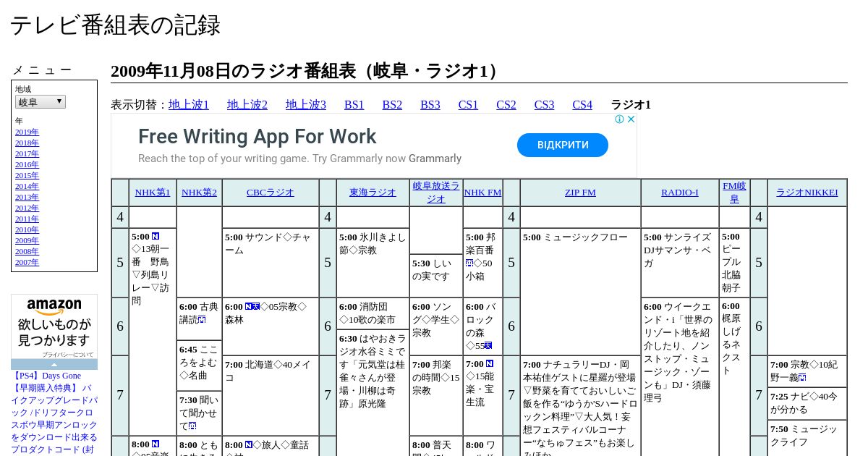Viewport: 868px width, 456px height.
Task: Switch to CS3 listings
Action: point(544,105)
